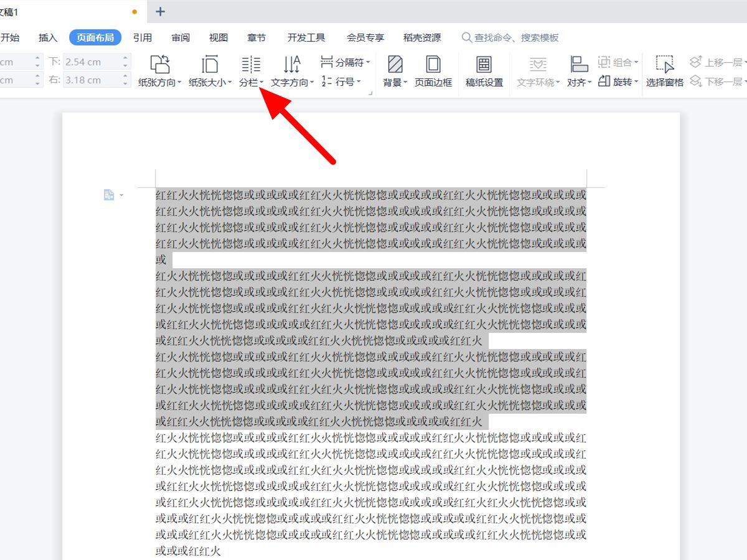Screen dimensions: 747x560
Task: Click the paper orientation icon
Action: [160, 64]
